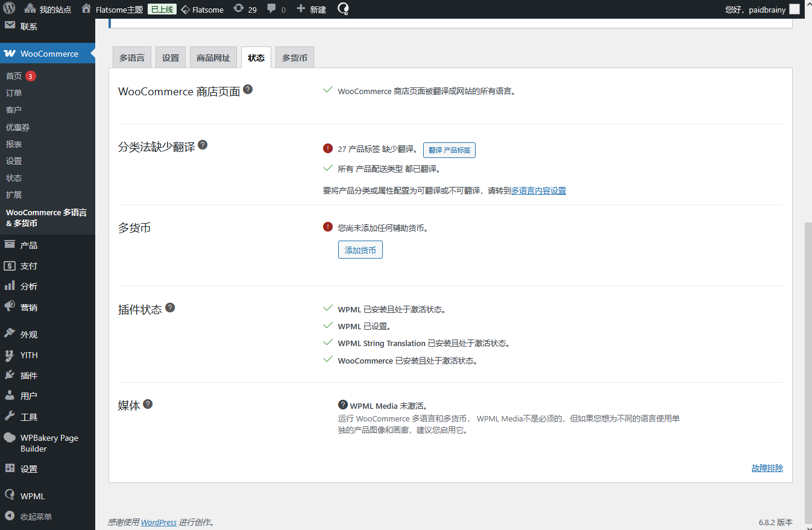
Task: Open the bottom 设置 sidebar menu
Action: 48,469
